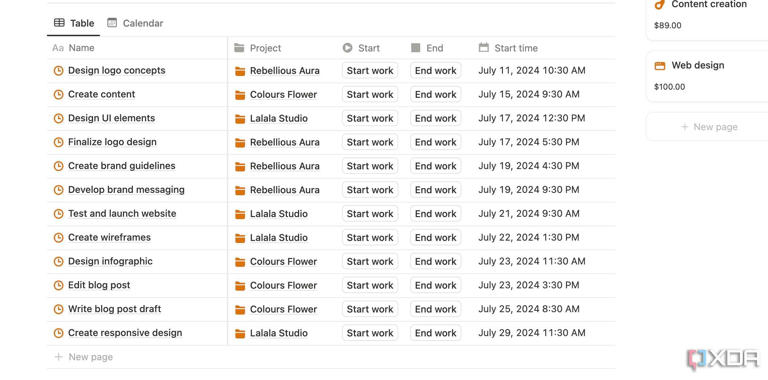Switch to the Table view tab
The height and width of the screenshot is (380, 768).
[x=73, y=23]
